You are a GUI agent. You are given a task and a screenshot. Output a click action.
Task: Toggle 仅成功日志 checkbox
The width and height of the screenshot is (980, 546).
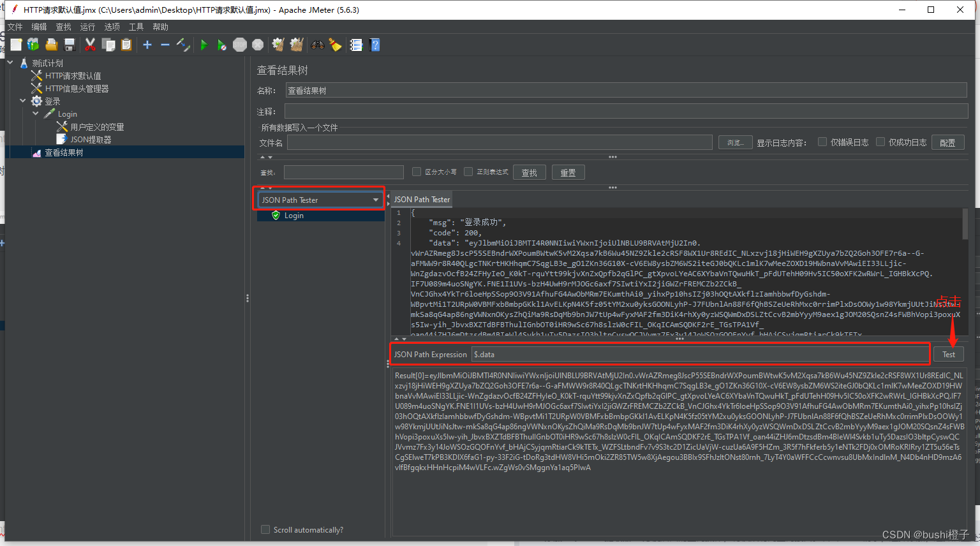(880, 142)
